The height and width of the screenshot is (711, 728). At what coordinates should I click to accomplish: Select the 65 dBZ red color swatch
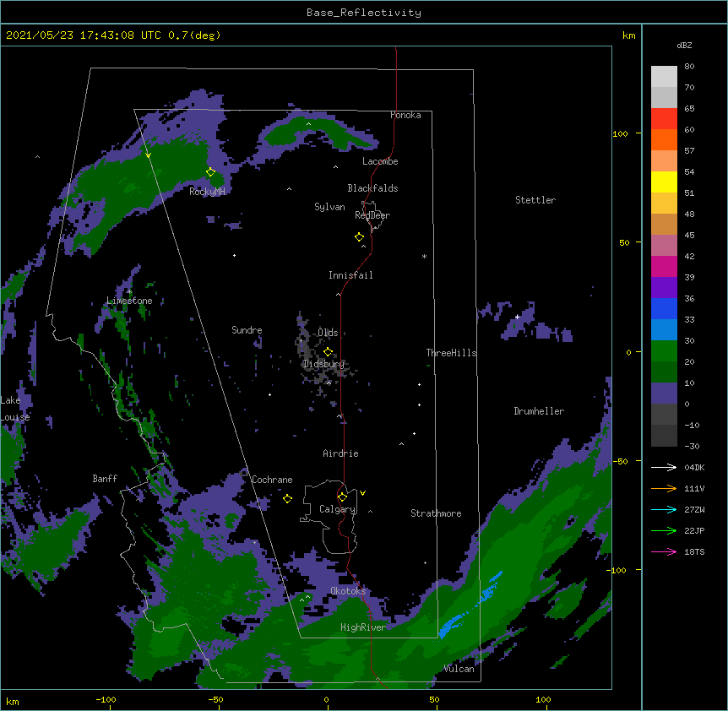pos(664,119)
